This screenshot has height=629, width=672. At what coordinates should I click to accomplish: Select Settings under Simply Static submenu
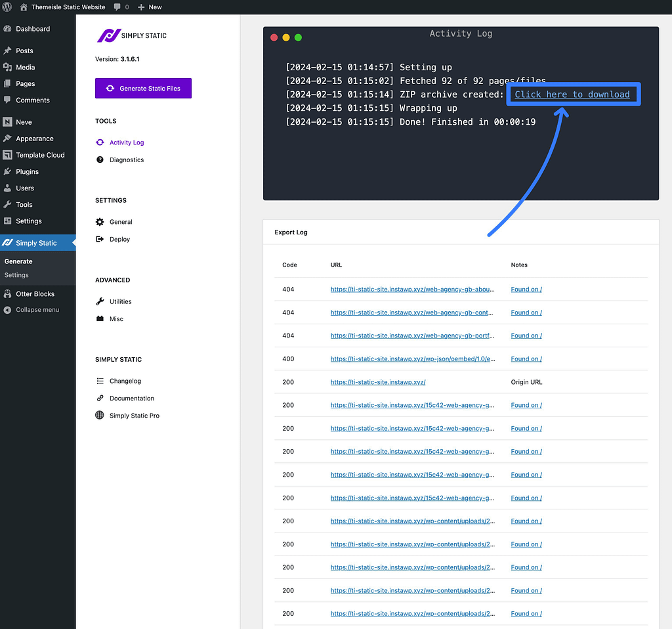click(16, 275)
